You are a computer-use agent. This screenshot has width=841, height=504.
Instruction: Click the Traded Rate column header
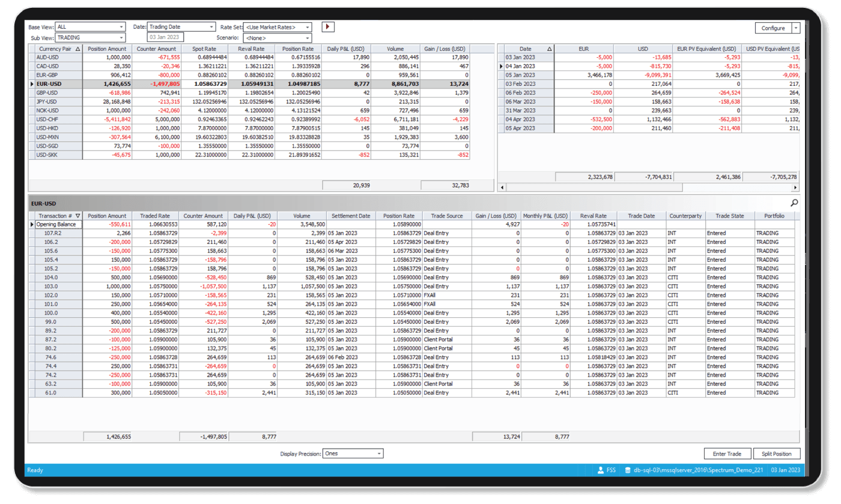point(155,216)
